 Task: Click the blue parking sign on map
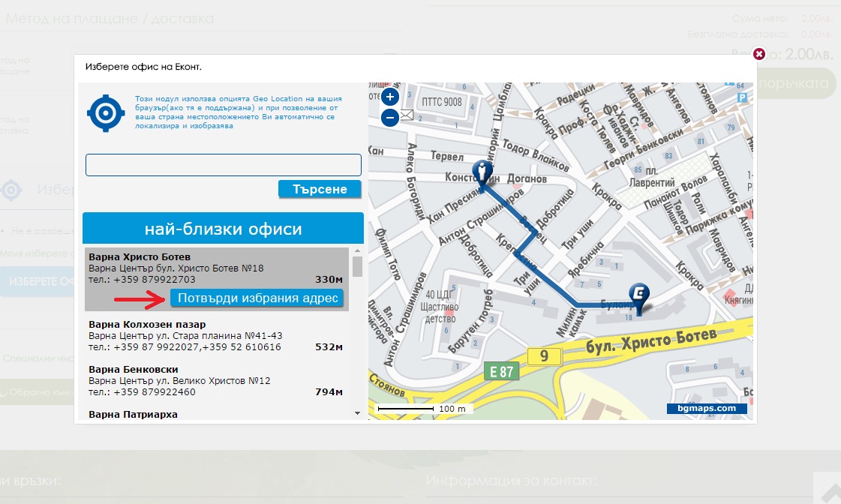[743, 97]
